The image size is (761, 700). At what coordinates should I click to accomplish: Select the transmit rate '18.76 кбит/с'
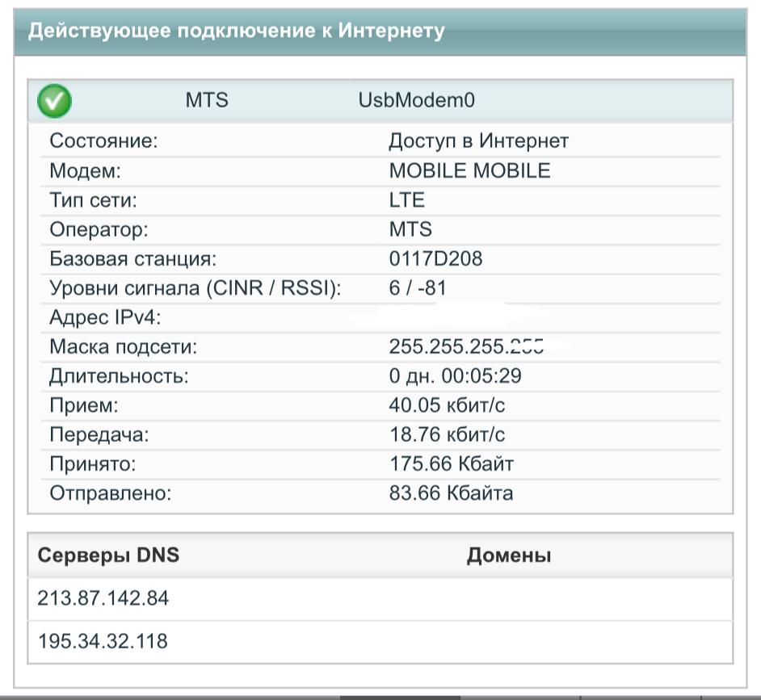click(447, 435)
